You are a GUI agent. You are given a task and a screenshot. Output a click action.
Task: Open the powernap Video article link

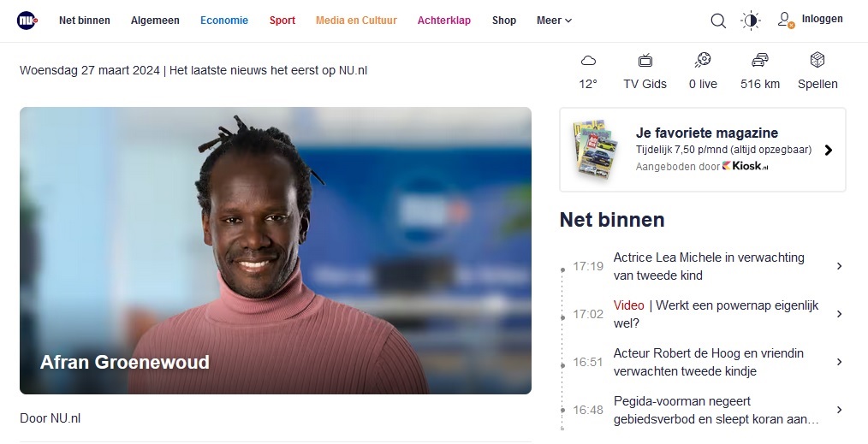point(716,314)
